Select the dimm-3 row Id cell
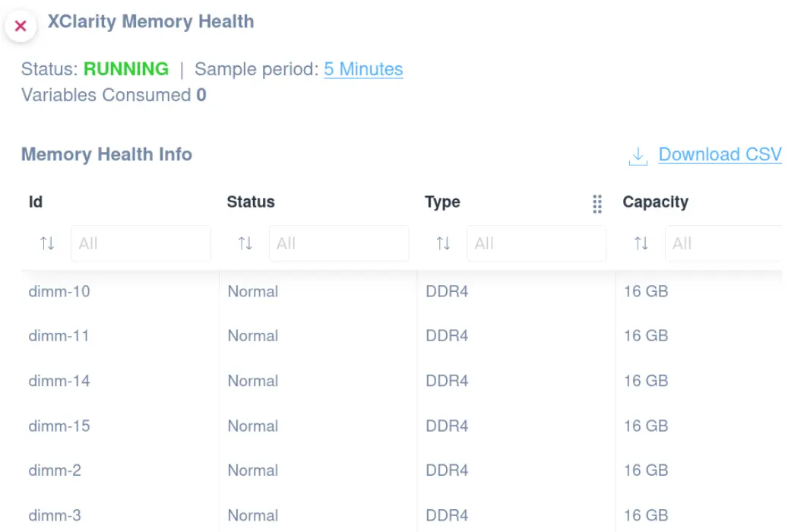Image resolution: width=788 pixels, height=532 pixels. [55, 515]
